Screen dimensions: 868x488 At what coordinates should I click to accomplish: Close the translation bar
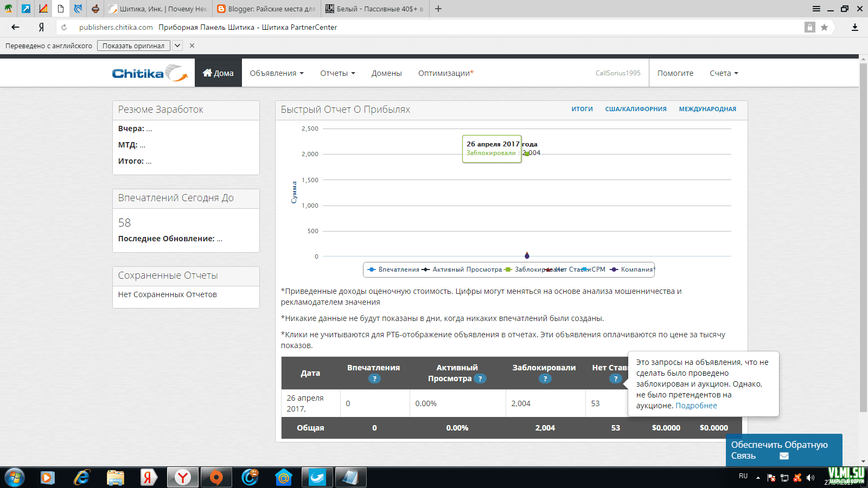pyautogui.click(x=192, y=46)
